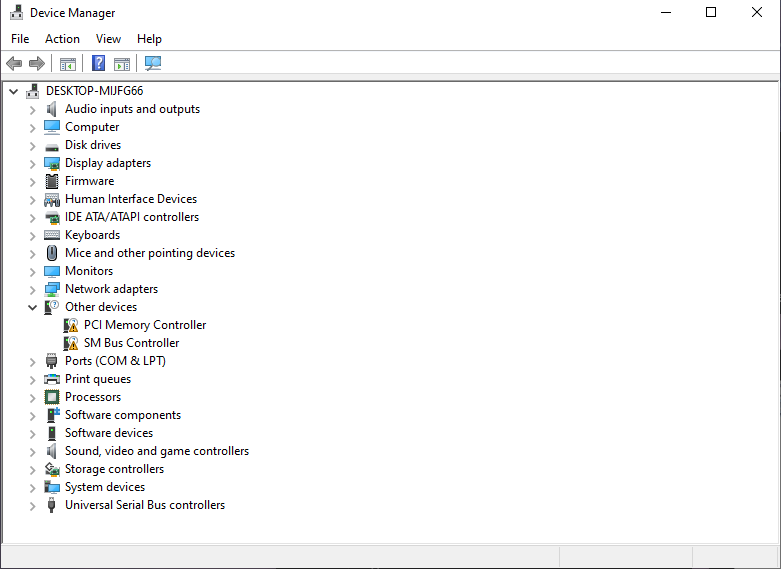781x569 pixels.
Task: Select SM Bus Controller device
Action: (131, 343)
